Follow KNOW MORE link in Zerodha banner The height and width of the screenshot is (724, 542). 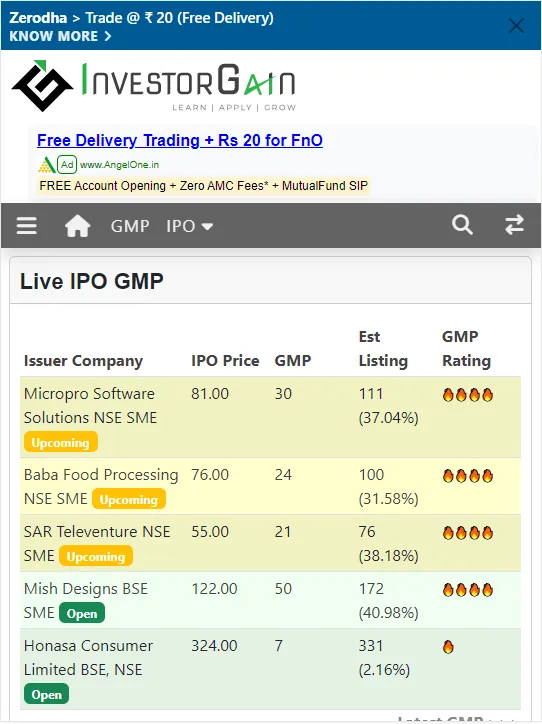pyautogui.click(x=60, y=36)
